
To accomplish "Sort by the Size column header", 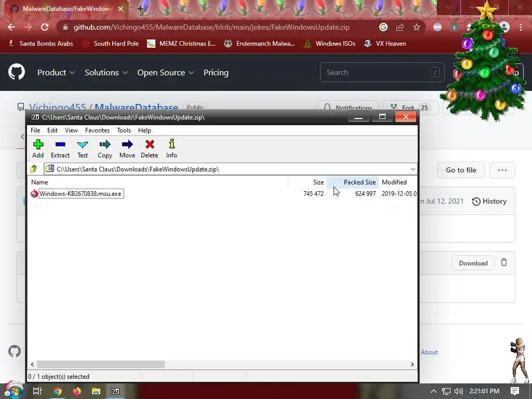I will click(x=318, y=182).
